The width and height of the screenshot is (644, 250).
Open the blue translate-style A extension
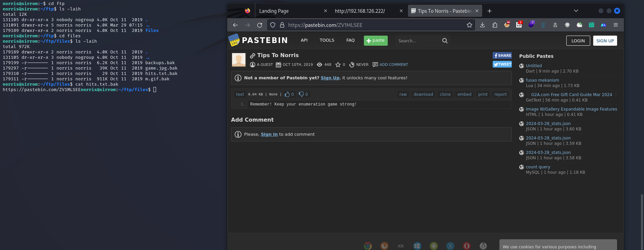click(604, 25)
